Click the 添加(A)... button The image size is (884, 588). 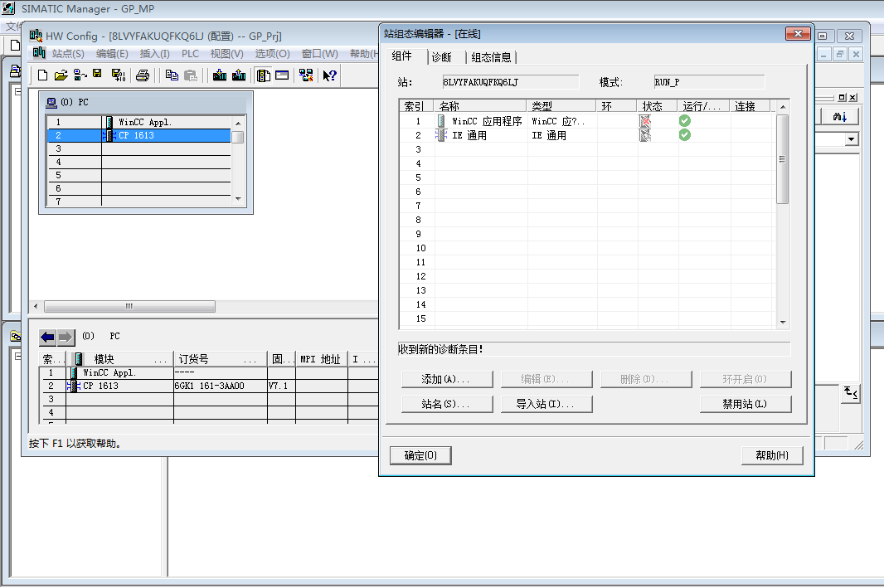point(447,379)
